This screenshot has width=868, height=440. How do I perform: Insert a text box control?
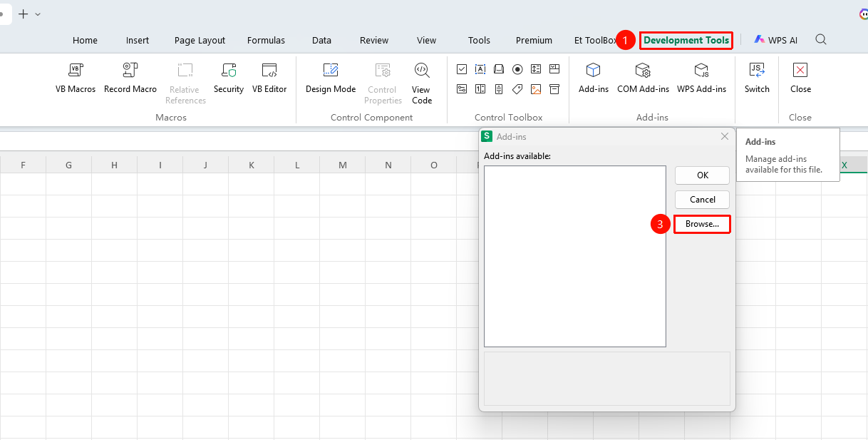click(x=480, y=69)
